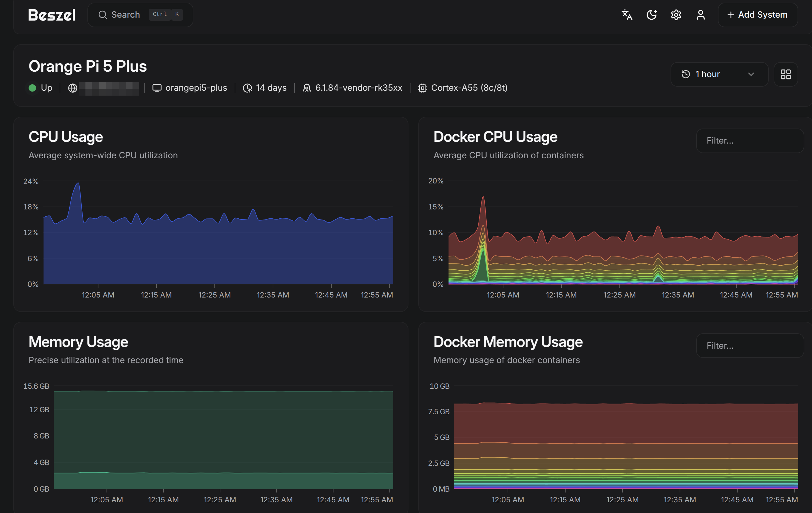This screenshot has height=513, width=812.
Task: Open the language selector icon
Action: point(627,15)
